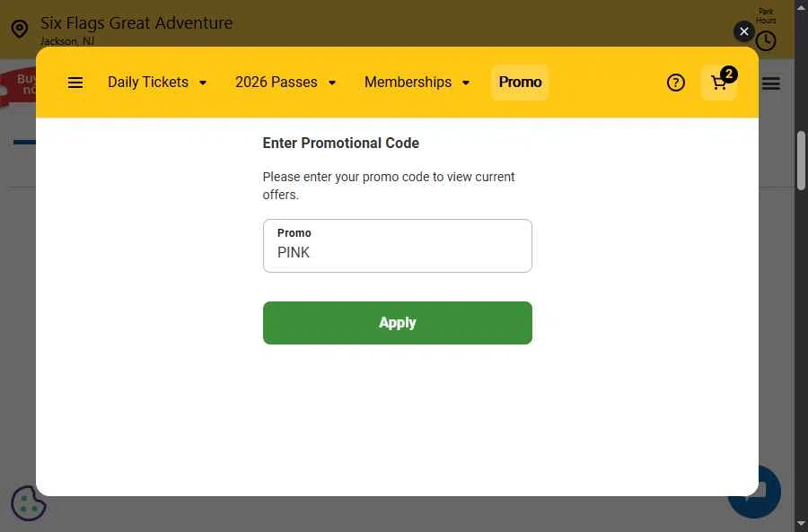Viewport: 808px width, 532px height.
Task: Open the chat bubble widget
Action: point(755,491)
